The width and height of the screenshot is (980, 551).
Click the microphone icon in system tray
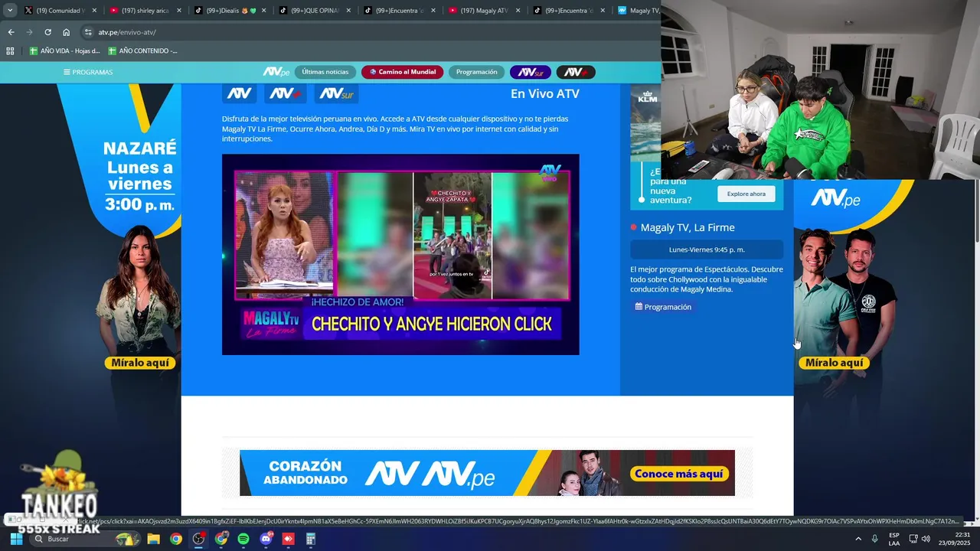(875, 539)
